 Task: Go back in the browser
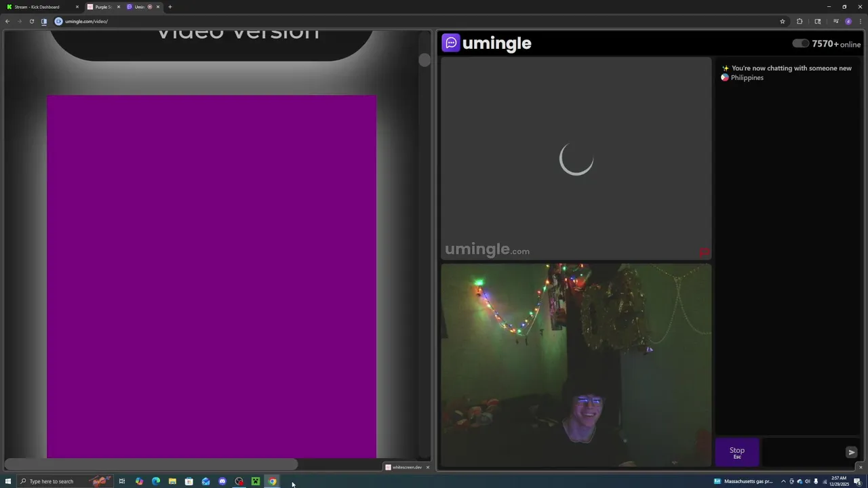click(7, 21)
